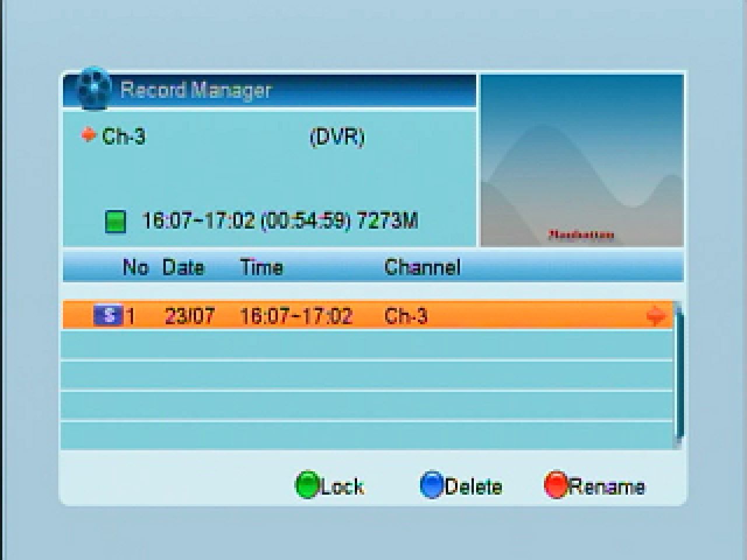The image size is (747, 560).
Task: Click the orange arrow at row end
Action: click(x=657, y=316)
